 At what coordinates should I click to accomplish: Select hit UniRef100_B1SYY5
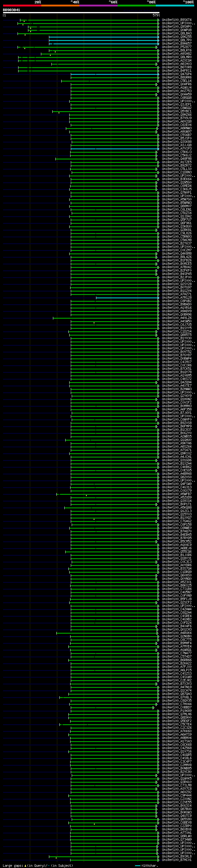click(x=176, y=328)
